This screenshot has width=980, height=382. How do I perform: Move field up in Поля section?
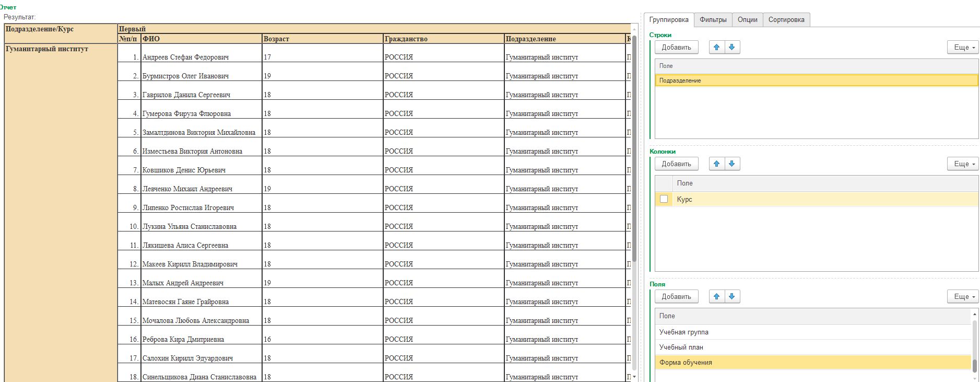[x=716, y=297]
